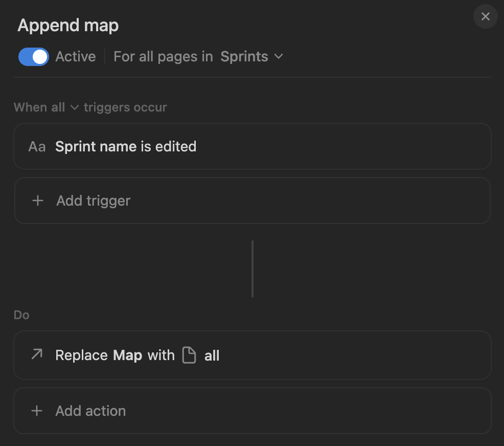504x446 pixels.
Task: Toggle the Active automation switch off
Action: click(34, 57)
